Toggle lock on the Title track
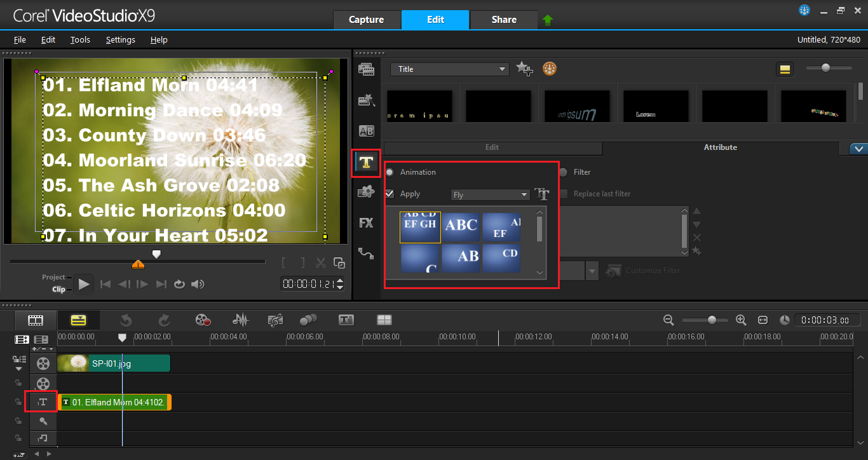Viewport: 868px width, 460px height. [18, 402]
